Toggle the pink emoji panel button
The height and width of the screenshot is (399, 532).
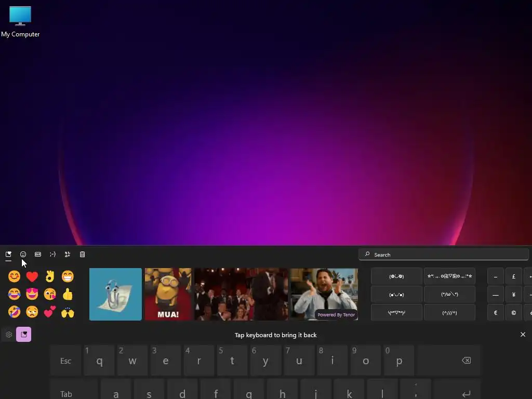coord(24,335)
